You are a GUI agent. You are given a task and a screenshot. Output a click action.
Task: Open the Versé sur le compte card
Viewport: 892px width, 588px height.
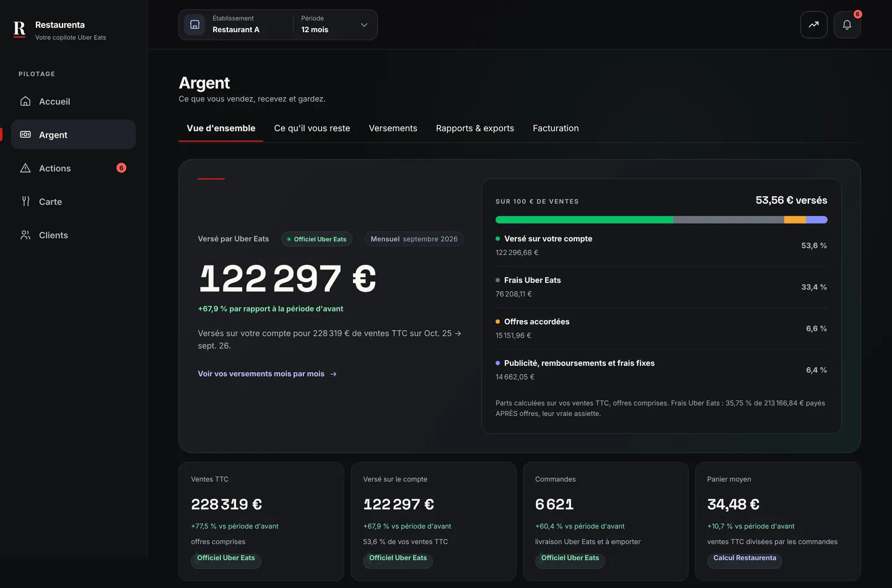(x=434, y=521)
